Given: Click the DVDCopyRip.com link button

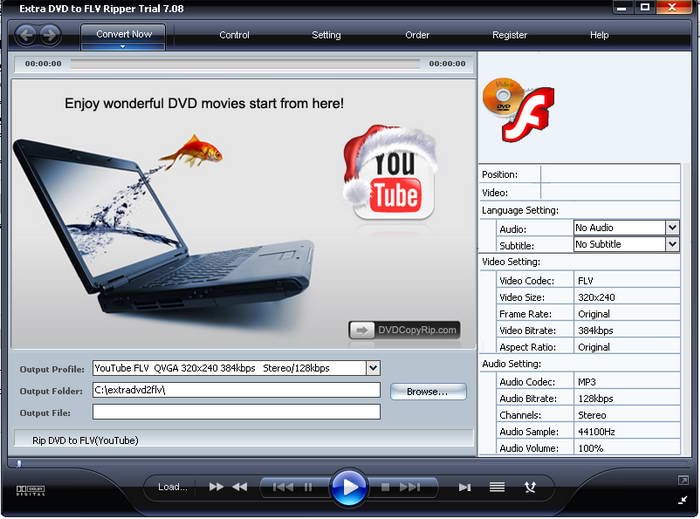Looking at the screenshot, I should coord(404,330).
